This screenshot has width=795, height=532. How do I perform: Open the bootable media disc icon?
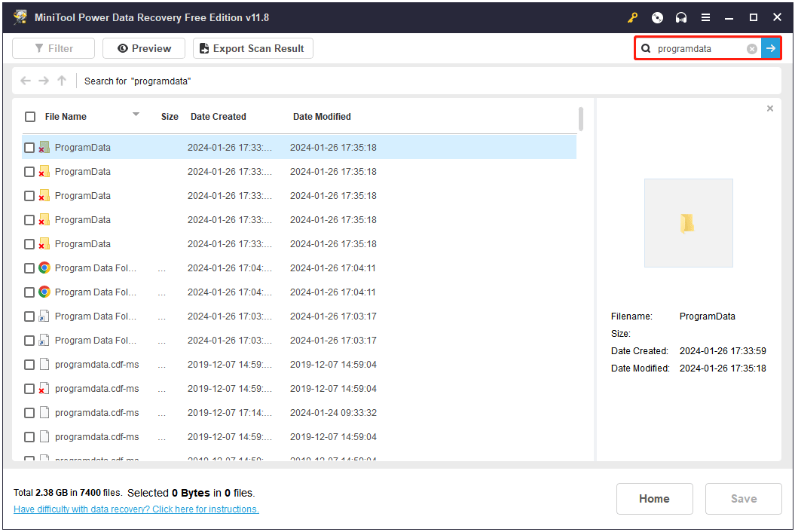click(x=657, y=18)
